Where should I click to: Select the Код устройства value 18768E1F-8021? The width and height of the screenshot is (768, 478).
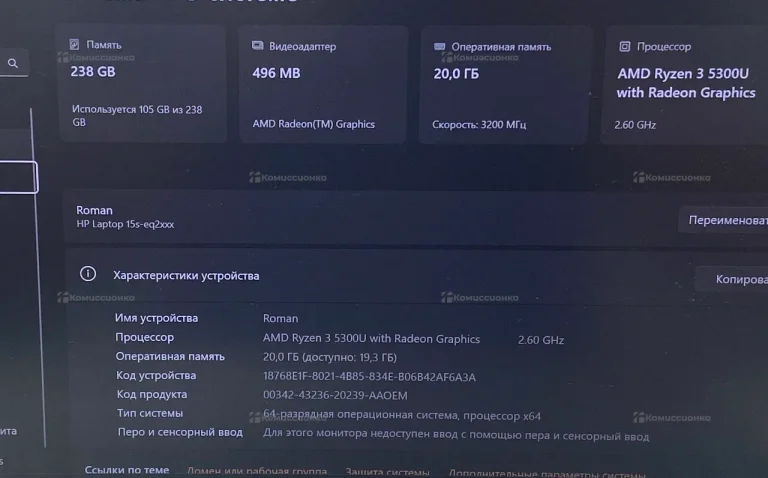(369, 377)
